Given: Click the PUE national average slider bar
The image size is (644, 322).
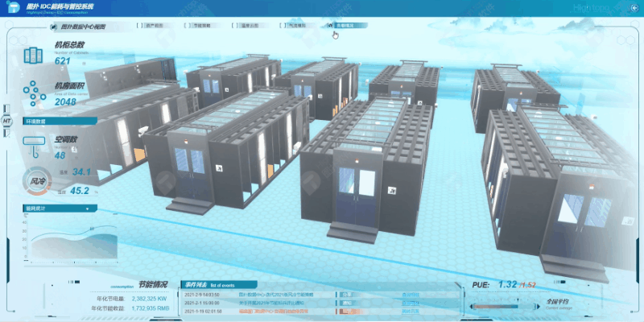Looking at the screenshot, I should pyautogui.click(x=505, y=307).
